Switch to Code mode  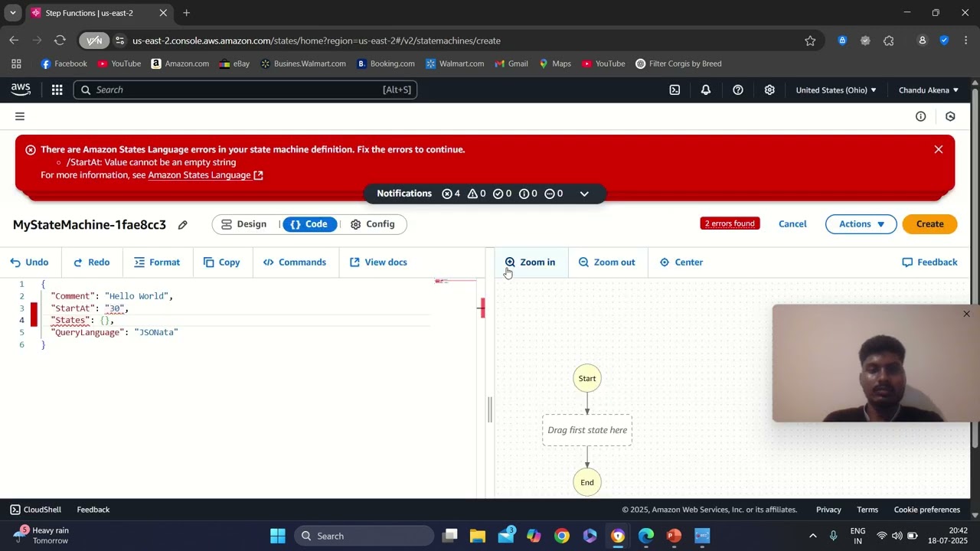pos(309,224)
